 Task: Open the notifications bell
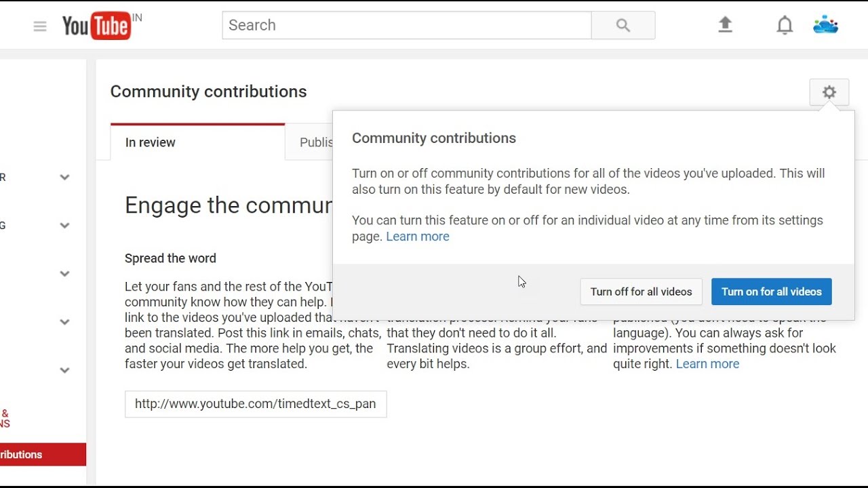point(785,26)
